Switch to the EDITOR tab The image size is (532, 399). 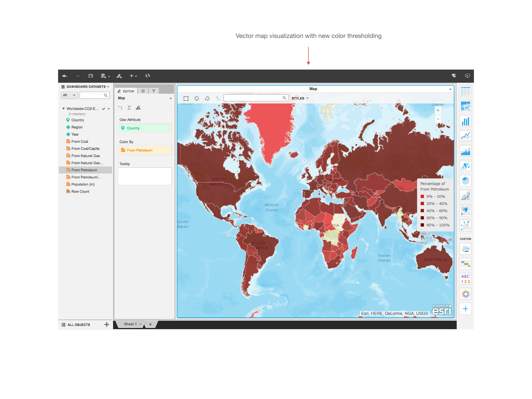pyautogui.click(x=126, y=91)
